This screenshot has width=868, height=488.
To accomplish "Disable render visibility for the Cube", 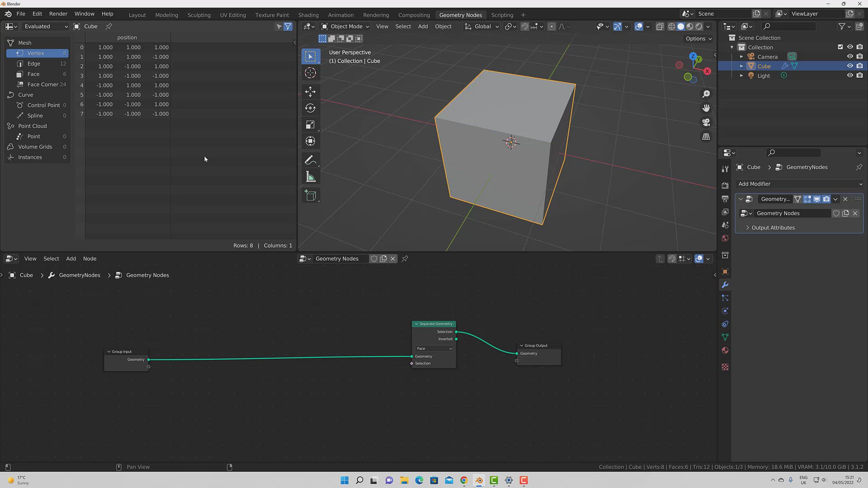I will click(x=860, y=66).
